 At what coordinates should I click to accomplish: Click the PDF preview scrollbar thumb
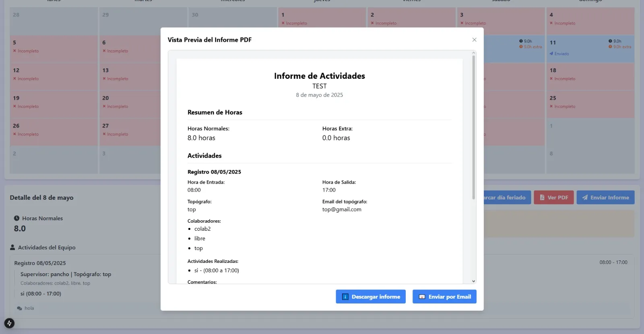coord(474,127)
